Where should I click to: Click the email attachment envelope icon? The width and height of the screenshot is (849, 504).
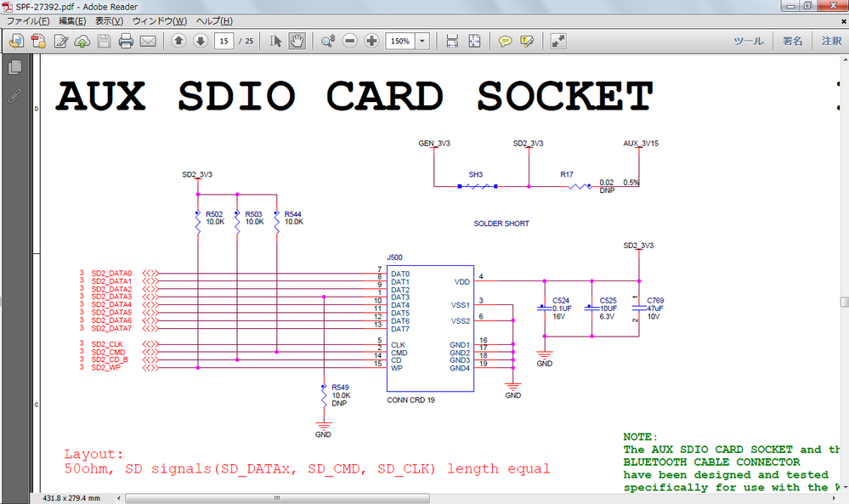146,41
